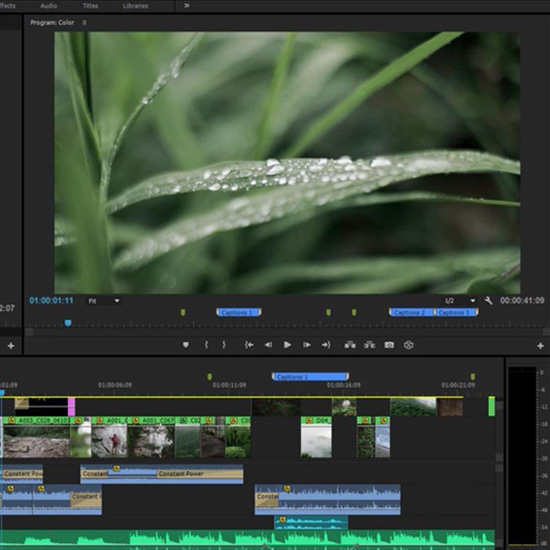This screenshot has width=550, height=550.
Task: Click the 01:00:16:09 position on the timeline ruler
Action: [343, 385]
